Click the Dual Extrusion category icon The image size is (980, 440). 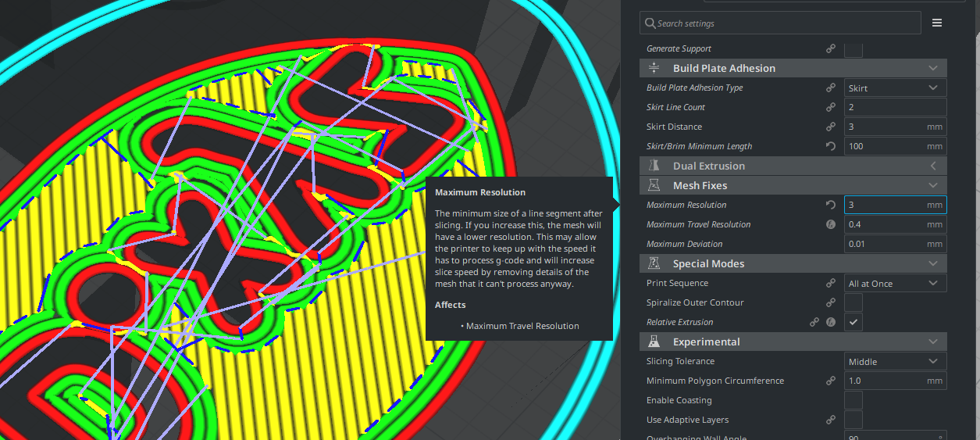coord(654,166)
